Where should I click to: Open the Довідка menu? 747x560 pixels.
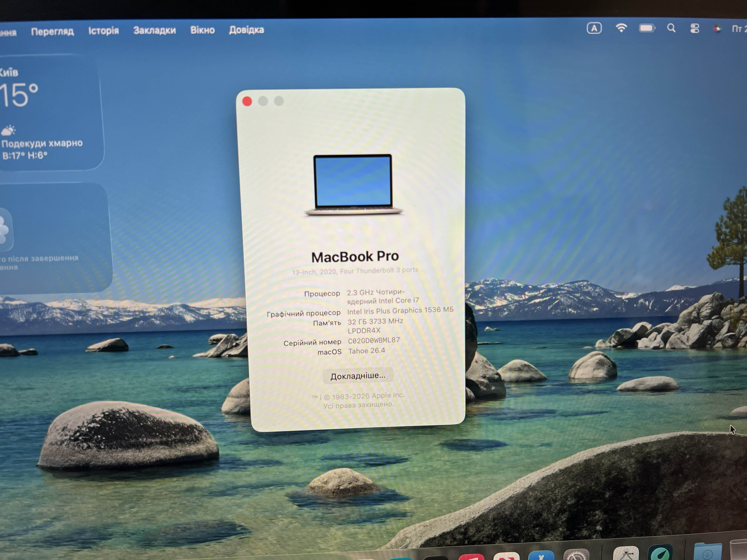click(x=247, y=30)
